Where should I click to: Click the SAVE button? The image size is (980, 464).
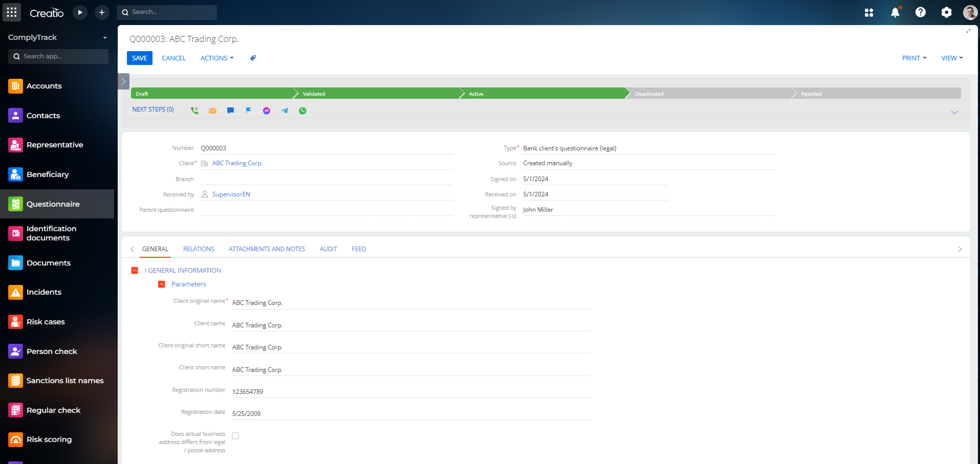click(140, 58)
